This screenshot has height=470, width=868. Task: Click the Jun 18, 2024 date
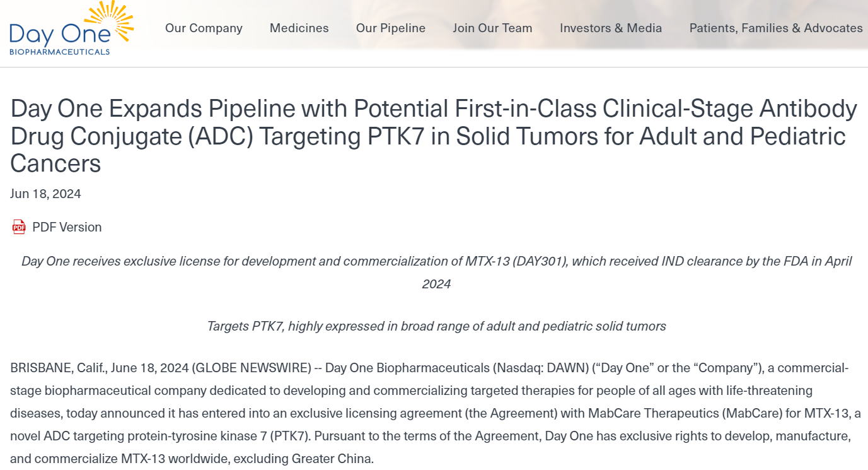pos(45,194)
